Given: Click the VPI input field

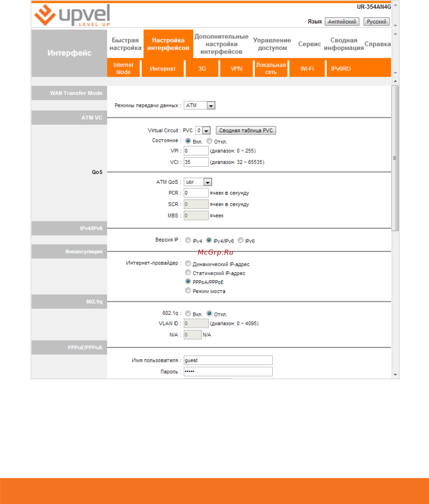Looking at the screenshot, I should click(196, 151).
